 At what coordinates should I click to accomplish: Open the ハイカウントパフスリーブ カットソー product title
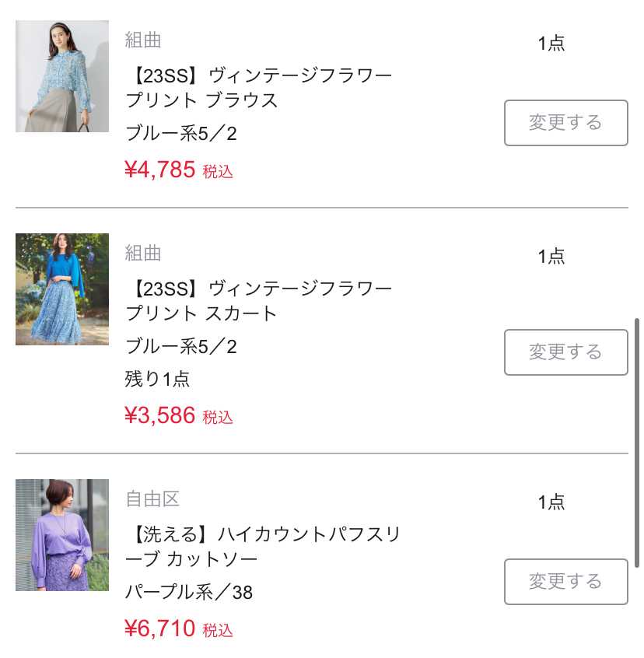click(263, 547)
